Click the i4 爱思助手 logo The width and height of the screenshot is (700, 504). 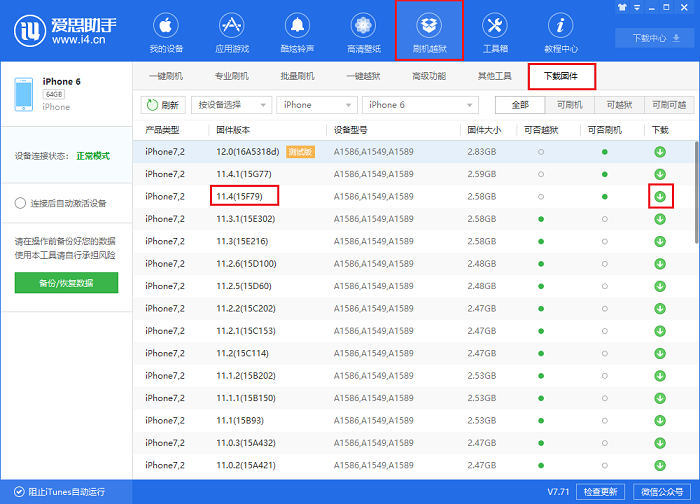[x=65, y=31]
